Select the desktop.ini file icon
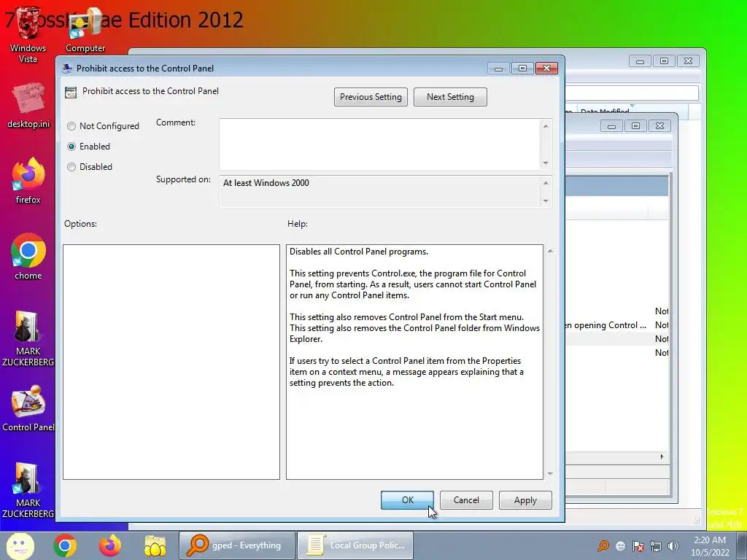This screenshot has width=747, height=560. [x=28, y=106]
